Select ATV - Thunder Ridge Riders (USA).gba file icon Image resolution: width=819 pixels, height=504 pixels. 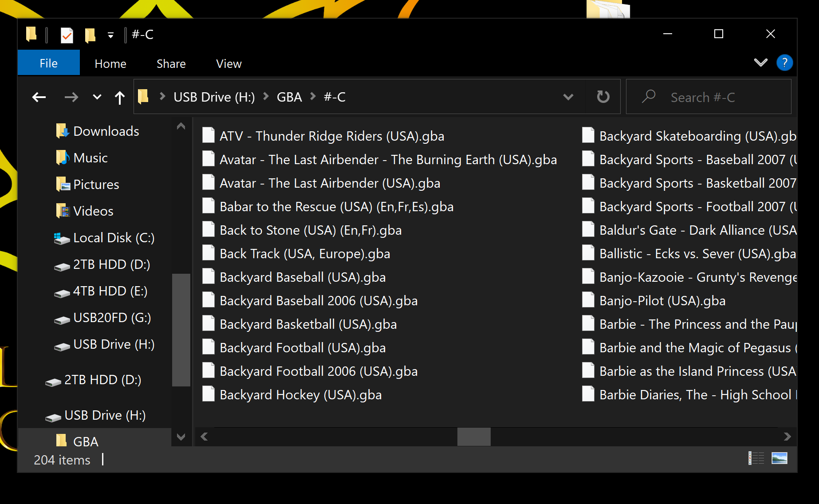[x=209, y=135]
